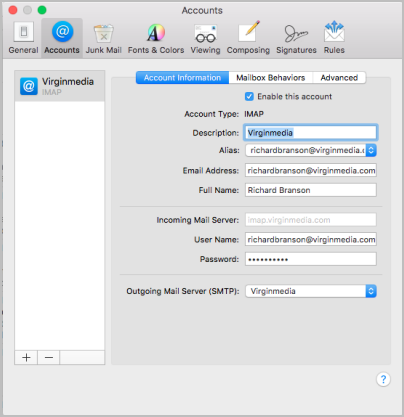
Task: Open the Viewing preferences pane
Action: pos(205,38)
